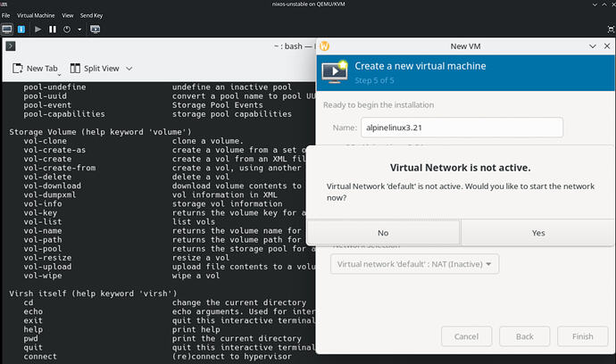Click the Back button in New VM

(x=524, y=336)
